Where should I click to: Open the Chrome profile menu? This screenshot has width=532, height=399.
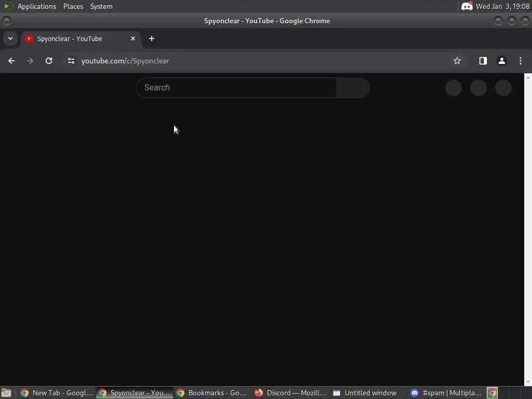pyautogui.click(x=501, y=61)
